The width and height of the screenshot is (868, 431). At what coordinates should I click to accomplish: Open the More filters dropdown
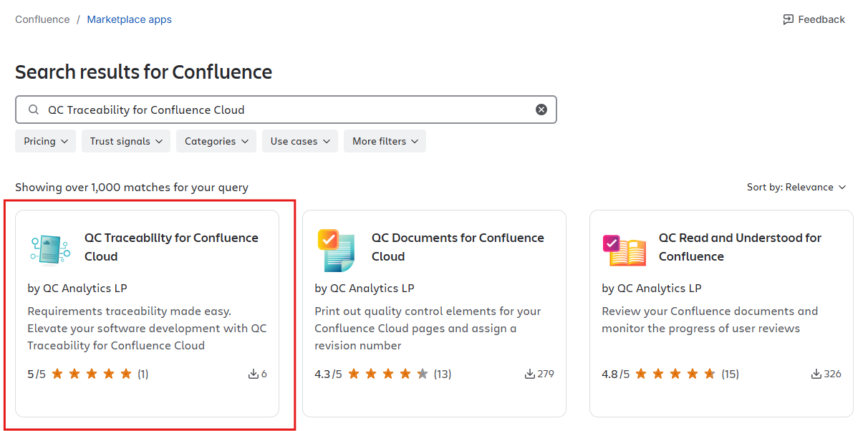coord(385,141)
